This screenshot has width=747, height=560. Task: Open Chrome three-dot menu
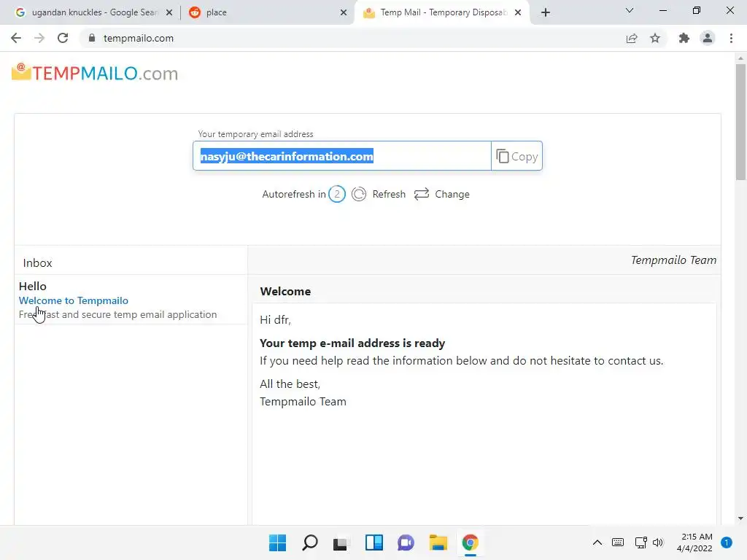pyautogui.click(x=731, y=38)
